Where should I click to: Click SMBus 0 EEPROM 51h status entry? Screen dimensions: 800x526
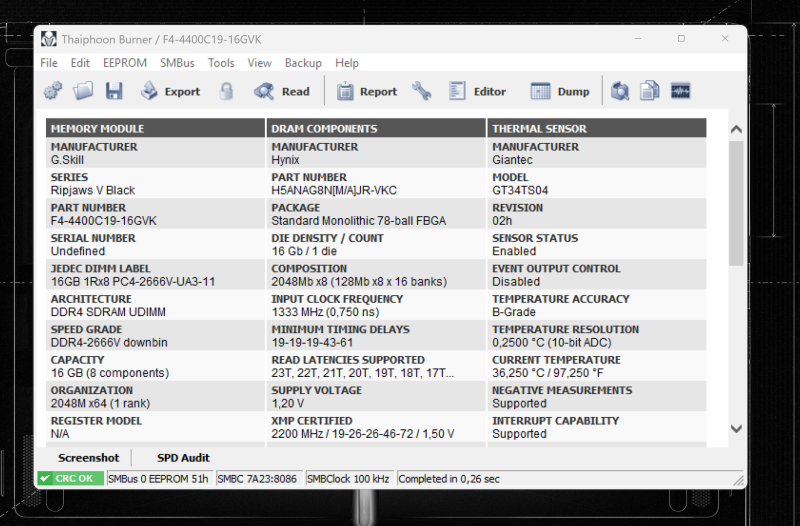pos(158,479)
